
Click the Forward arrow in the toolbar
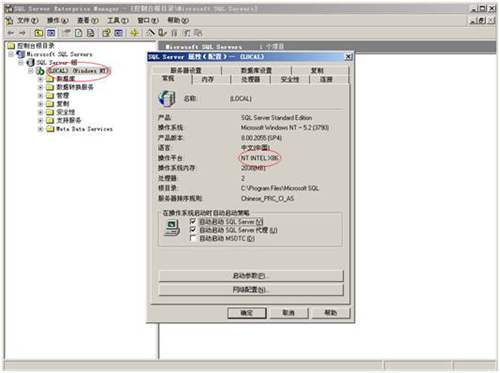[x=22, y=33]
